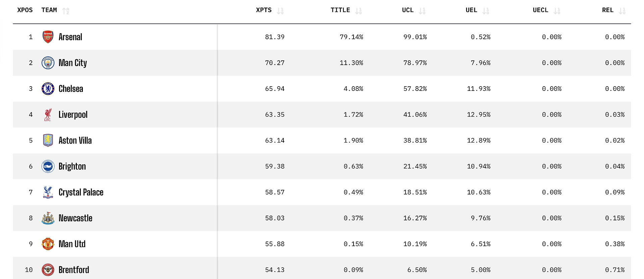The height and width of the screenshot is (279, 644).
Task: Click the Man Utd club crest
Action: pyautogui.click(x=48, y=244)
